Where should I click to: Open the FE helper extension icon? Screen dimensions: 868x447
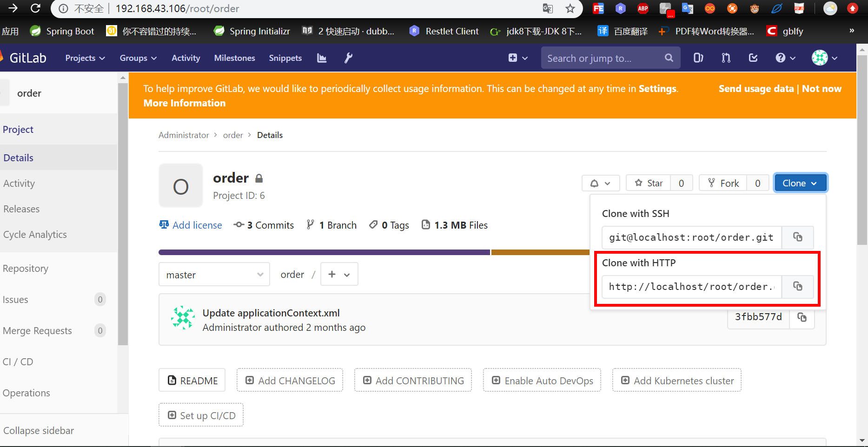click(x=598, y=8)
